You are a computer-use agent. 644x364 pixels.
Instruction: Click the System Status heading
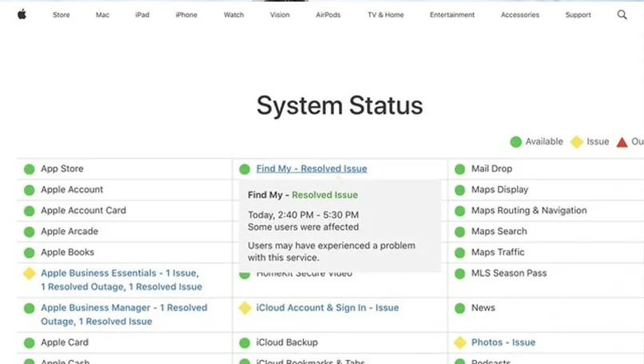point(340,105)
